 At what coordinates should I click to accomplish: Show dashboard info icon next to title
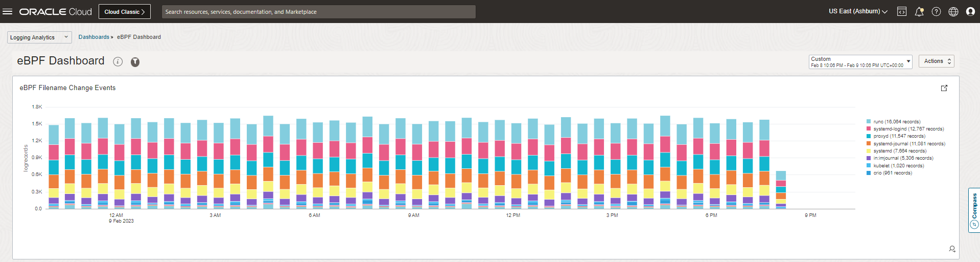pyautogui.click(x=118, y=62)
